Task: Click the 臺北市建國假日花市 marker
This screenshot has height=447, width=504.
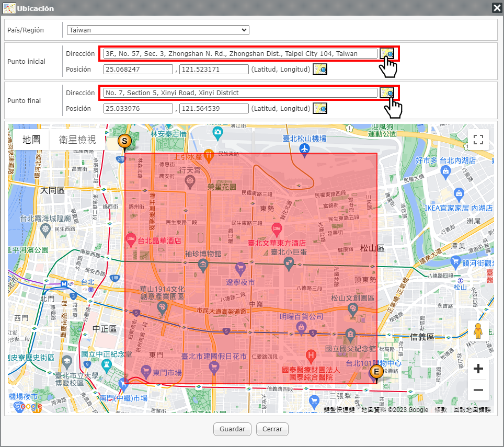Action: point(214,368)
